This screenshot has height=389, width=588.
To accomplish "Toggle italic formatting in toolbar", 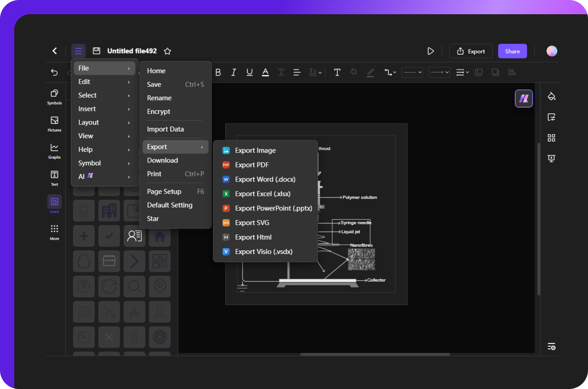I will click(233, 71).
